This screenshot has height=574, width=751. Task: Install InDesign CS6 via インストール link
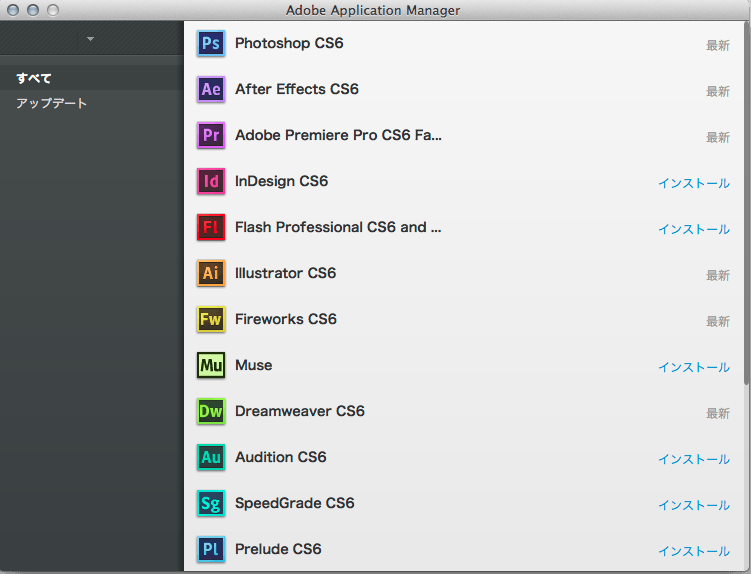tap(693, 183)
